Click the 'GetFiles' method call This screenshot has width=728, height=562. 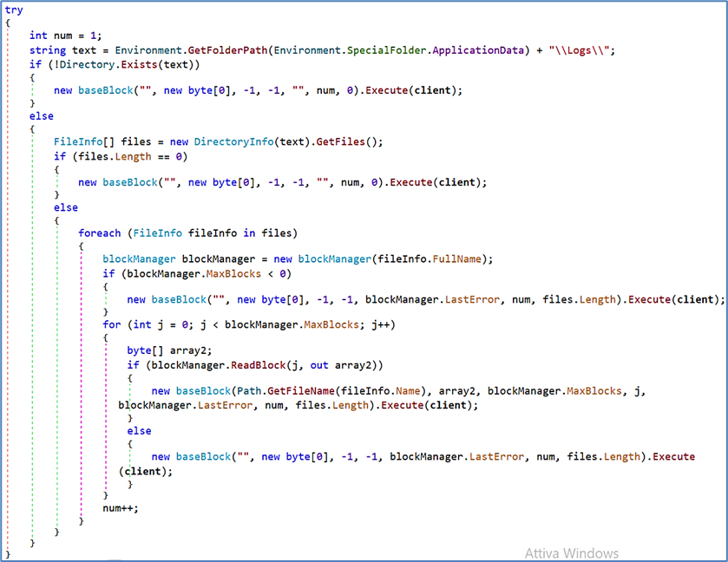[x=341, y=141]
